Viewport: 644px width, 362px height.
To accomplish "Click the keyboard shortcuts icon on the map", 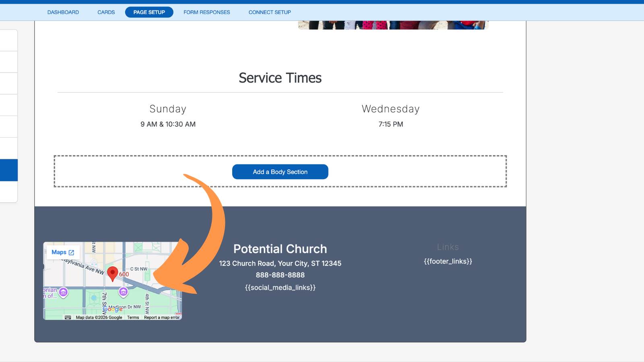I will (x=68, y=317).
